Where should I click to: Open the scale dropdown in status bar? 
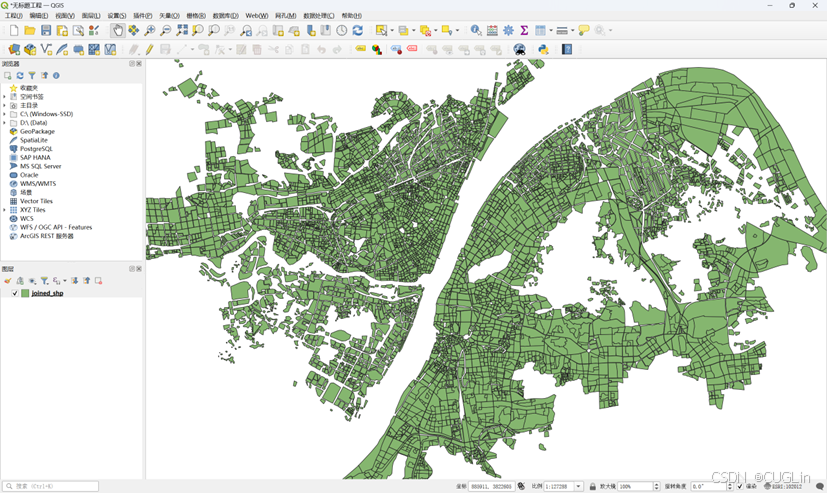tap(579, 486)
